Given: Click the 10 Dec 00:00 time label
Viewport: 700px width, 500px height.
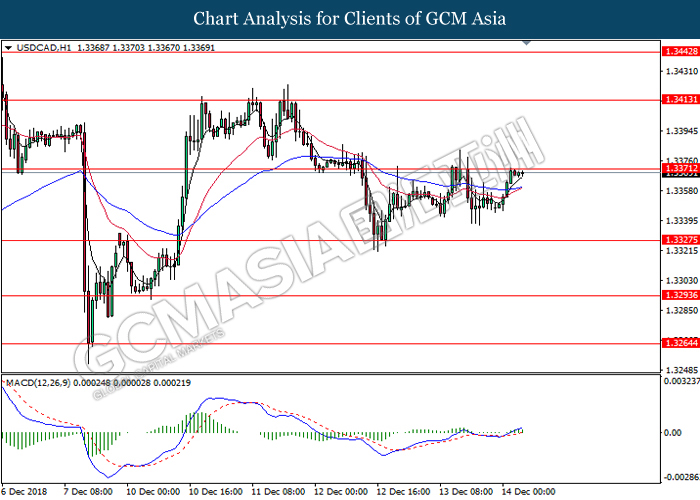Looking at the screenshot, I should pyautogui.click(x=153, y=492).
